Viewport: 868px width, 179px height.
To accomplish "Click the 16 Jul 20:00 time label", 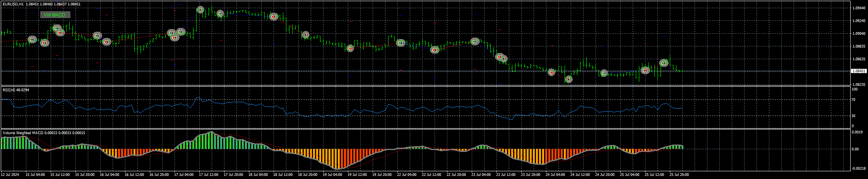I will click(x=159, y=175).
